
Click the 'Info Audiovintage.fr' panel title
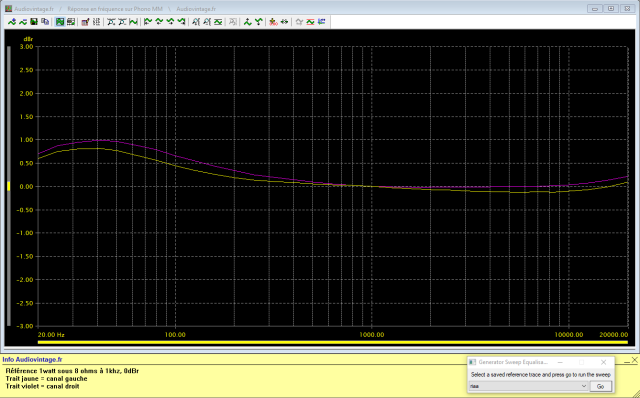click(32, 360)
